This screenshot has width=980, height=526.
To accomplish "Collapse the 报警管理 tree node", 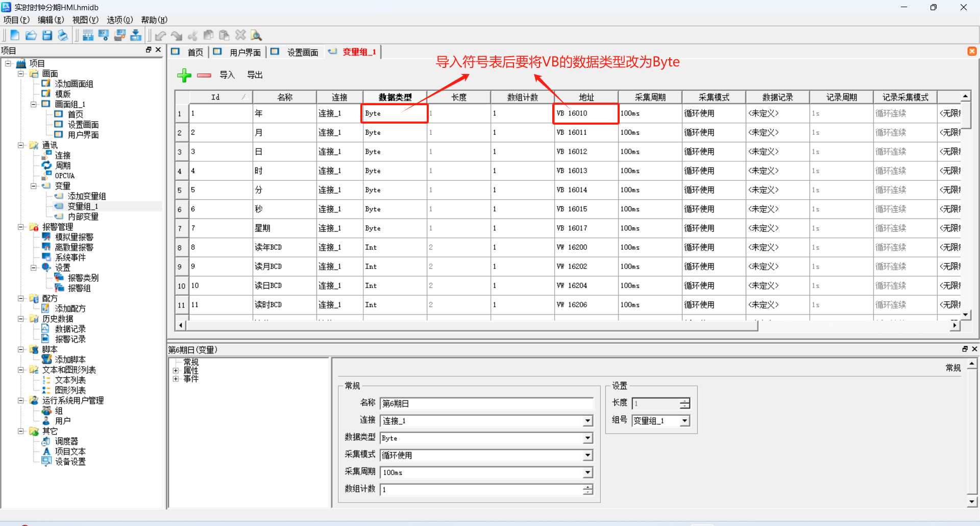I will [21, 227].
